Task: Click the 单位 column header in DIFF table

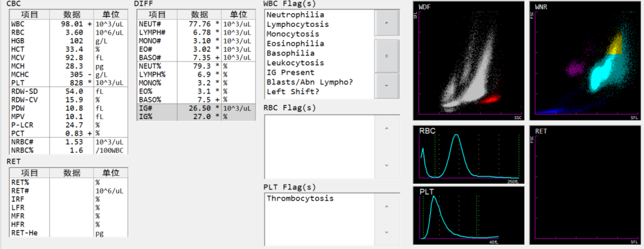Action: click(x=238, y=14)
